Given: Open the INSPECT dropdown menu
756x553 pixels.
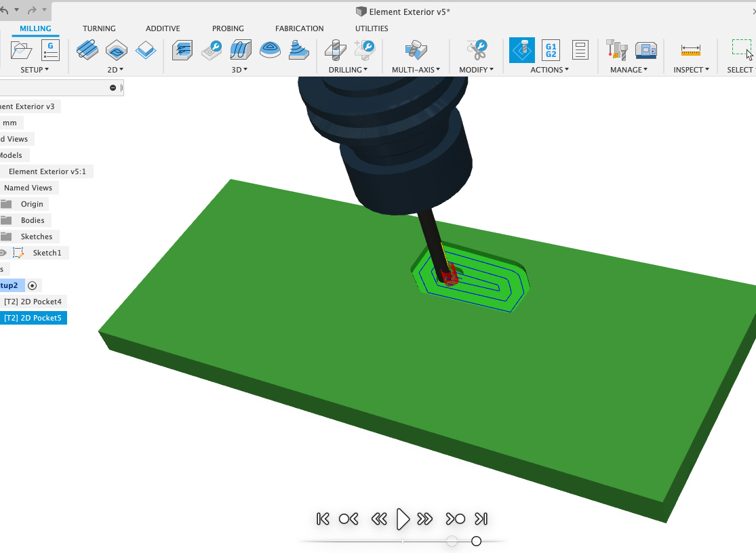Looking at the screenshot, I should point(691,70).
